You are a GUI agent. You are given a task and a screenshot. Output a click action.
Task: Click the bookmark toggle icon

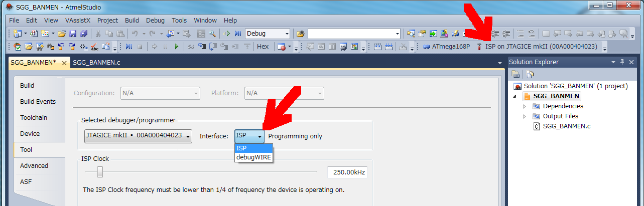click(x=546, y=34)
